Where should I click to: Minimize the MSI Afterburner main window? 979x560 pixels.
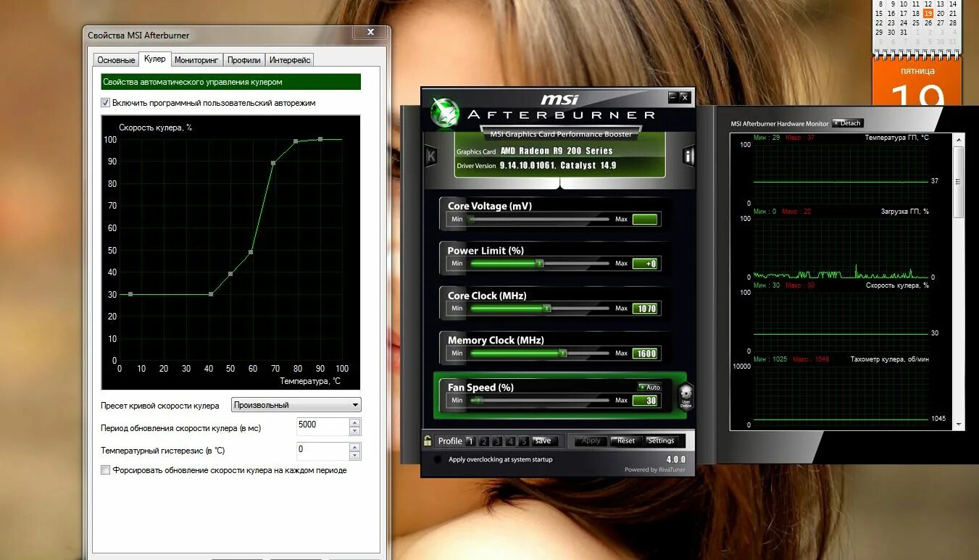[672, 96]
